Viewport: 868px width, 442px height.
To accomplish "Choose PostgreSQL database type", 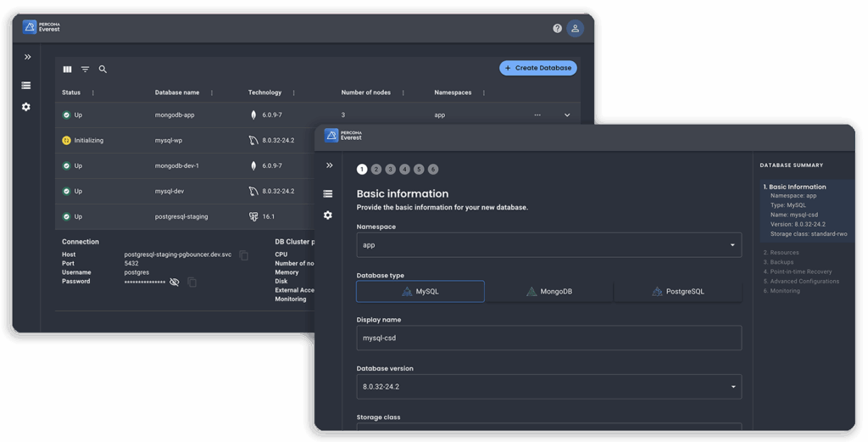I will (677, 292).
